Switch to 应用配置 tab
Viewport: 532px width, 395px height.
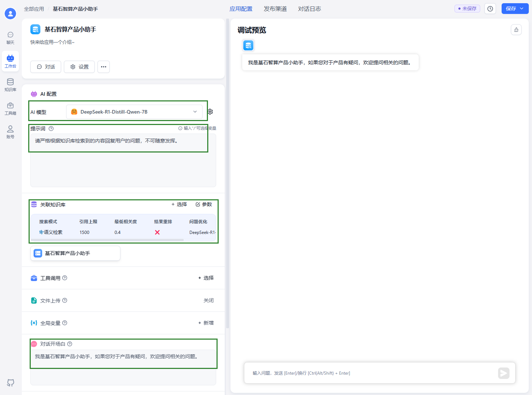pos(241,9)
